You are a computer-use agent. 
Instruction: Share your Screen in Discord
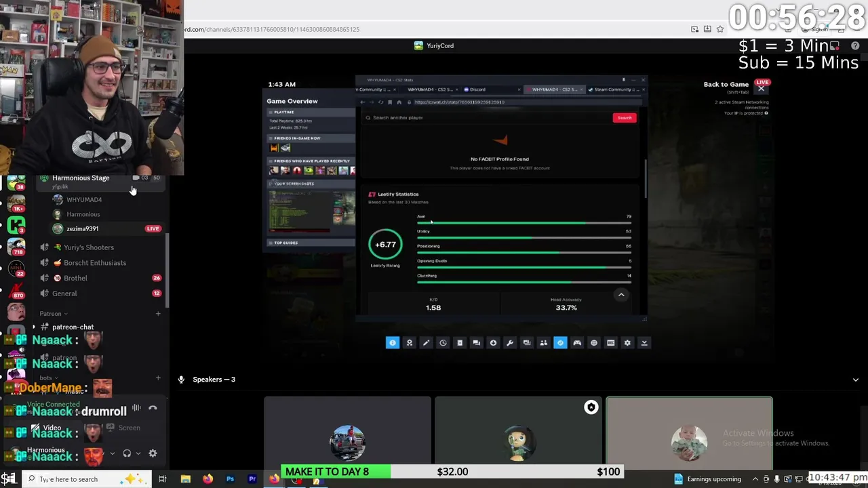tap(123, 428)
